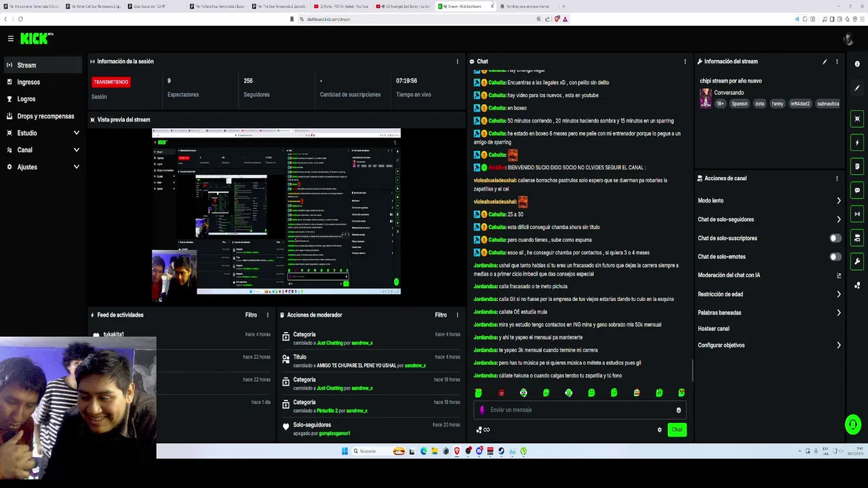
Task: Open the three-dot menu of Feed de actividades
Action: pyautogui.click(x=267, y=315)
